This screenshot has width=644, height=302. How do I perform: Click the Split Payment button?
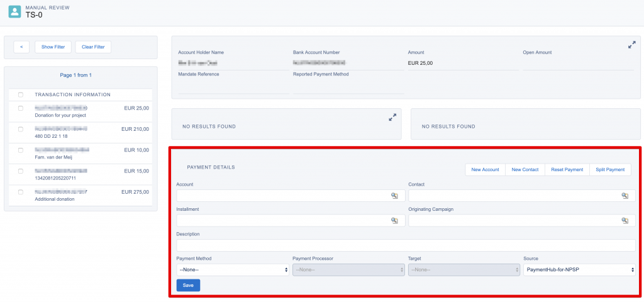[x=610, y=170]
